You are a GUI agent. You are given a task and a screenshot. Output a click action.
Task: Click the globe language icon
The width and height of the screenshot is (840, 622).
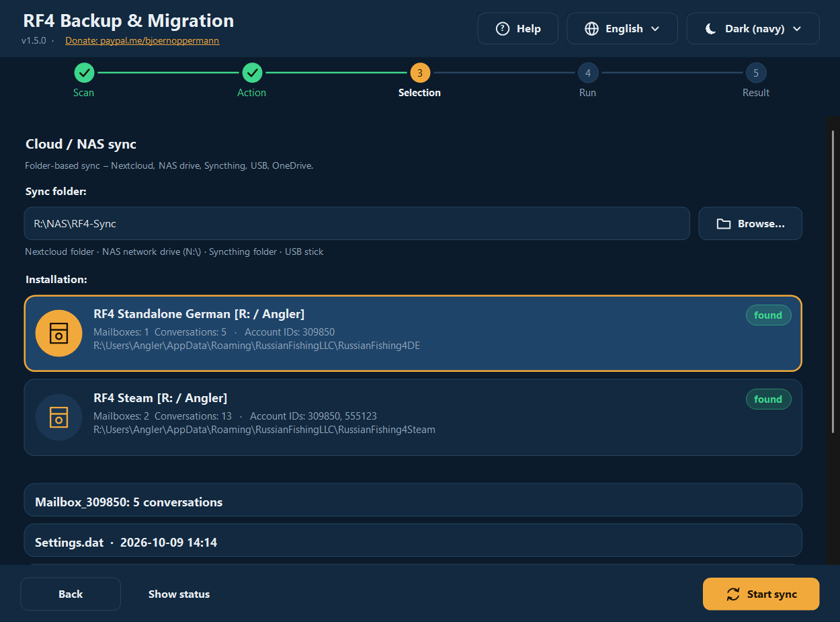pyautogui.click(x=591, y=29)
